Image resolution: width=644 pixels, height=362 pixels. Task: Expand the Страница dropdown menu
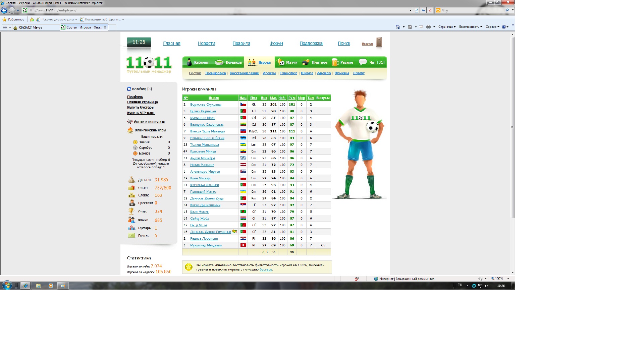point(447,27)
